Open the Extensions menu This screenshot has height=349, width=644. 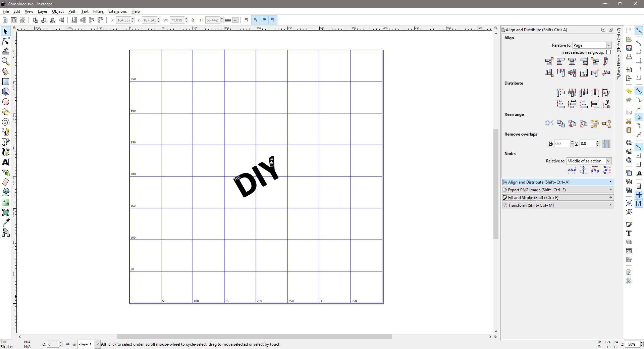pos(117,11)
